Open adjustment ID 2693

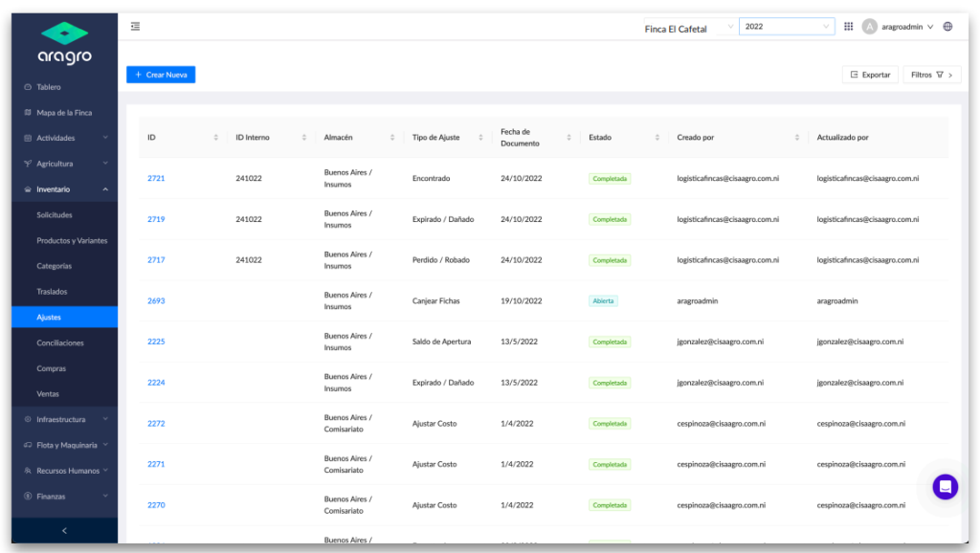click(x=156, y=300)
